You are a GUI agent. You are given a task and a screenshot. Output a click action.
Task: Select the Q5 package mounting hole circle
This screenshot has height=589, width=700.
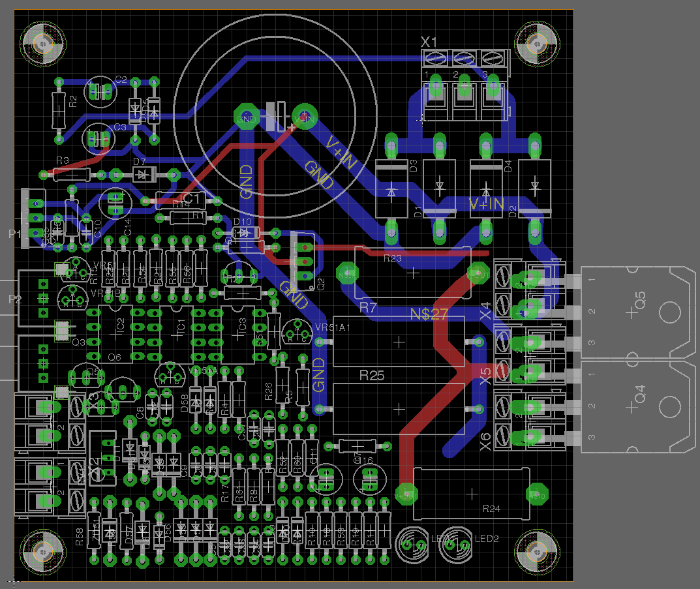click(669, 312)
